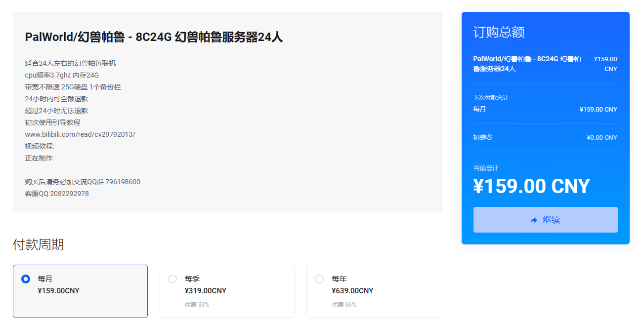Click the 视频教程: line
644x318 pixels.
coord(40,146)
